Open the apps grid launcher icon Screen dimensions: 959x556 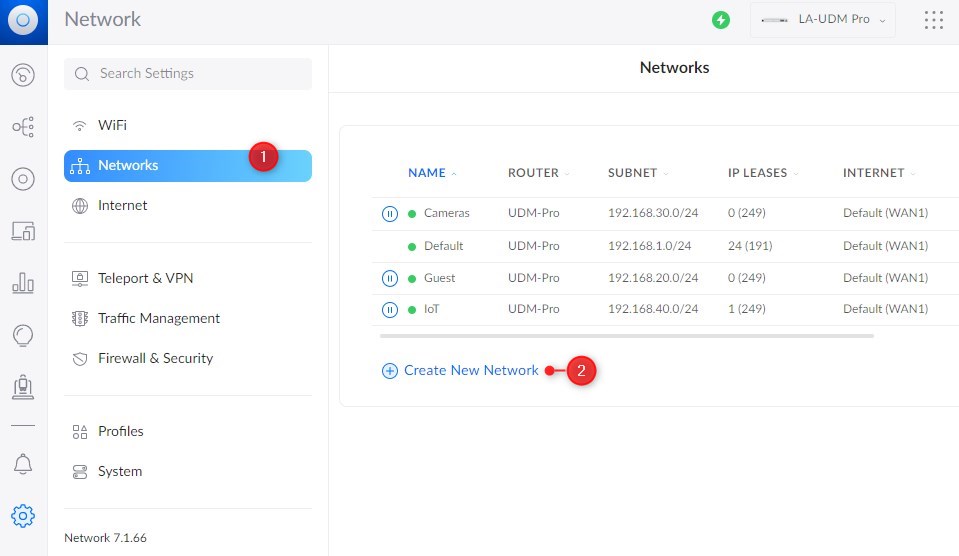click(x=933, y=20)
